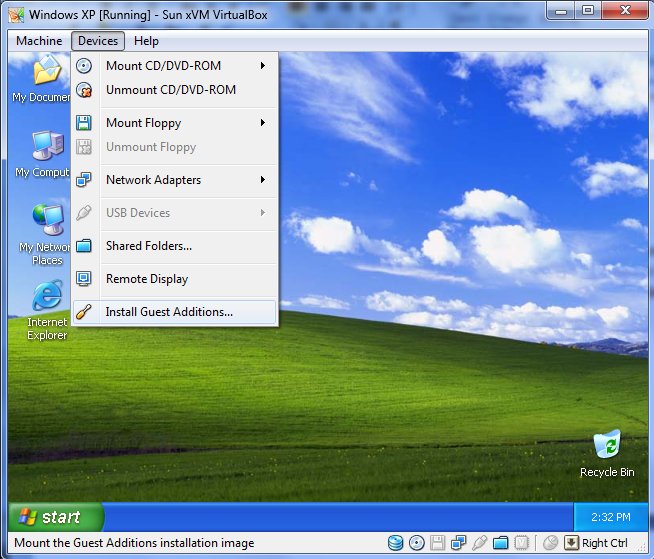654x559 pixels.
Task: Close the open Devices menu
Action: click(98, 41)
